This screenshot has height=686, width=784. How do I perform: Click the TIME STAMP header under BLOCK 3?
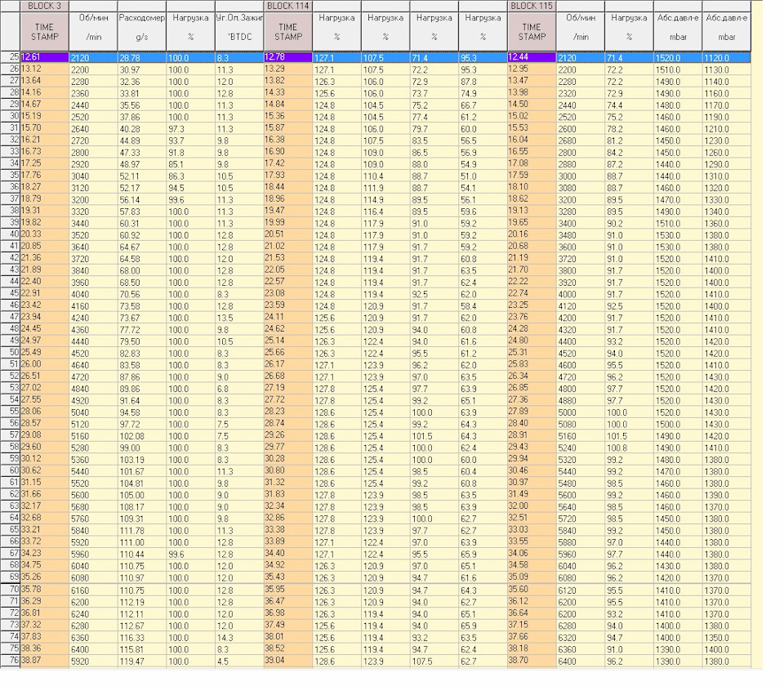44,32
